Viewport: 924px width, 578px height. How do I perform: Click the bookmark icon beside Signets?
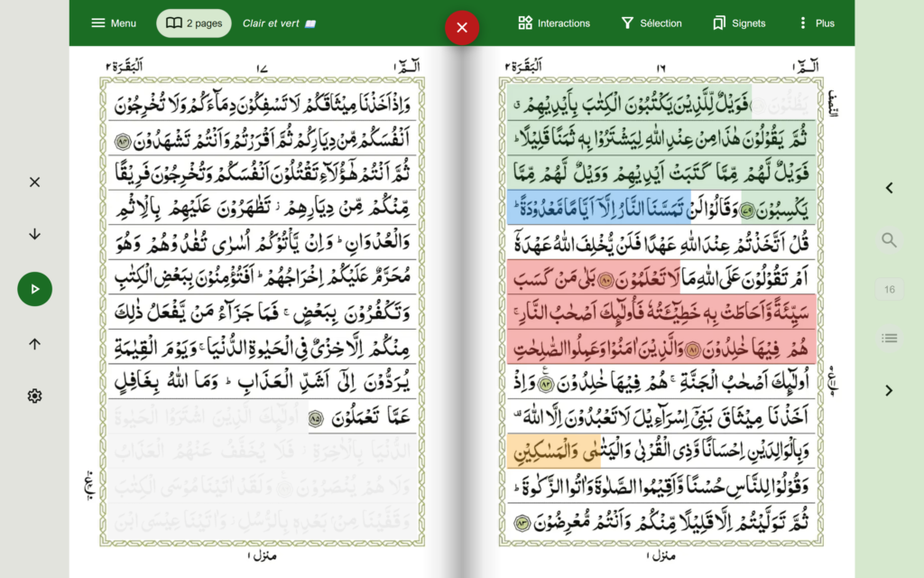tap(719, 23)
